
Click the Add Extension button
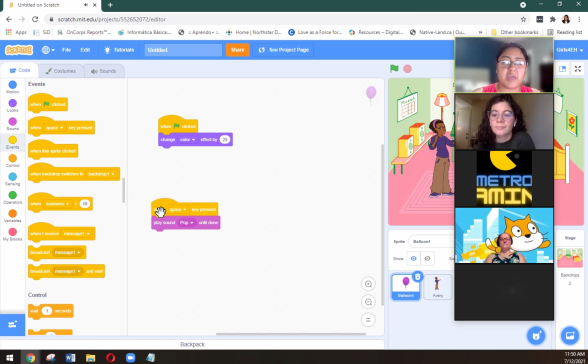pyautogui.click(x=12, y=324)
